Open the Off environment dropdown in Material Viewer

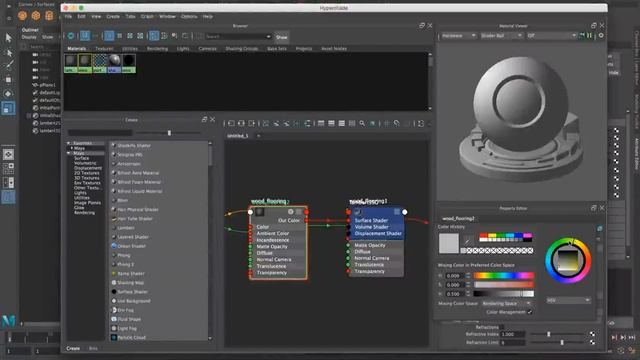[x=551, y=36]
